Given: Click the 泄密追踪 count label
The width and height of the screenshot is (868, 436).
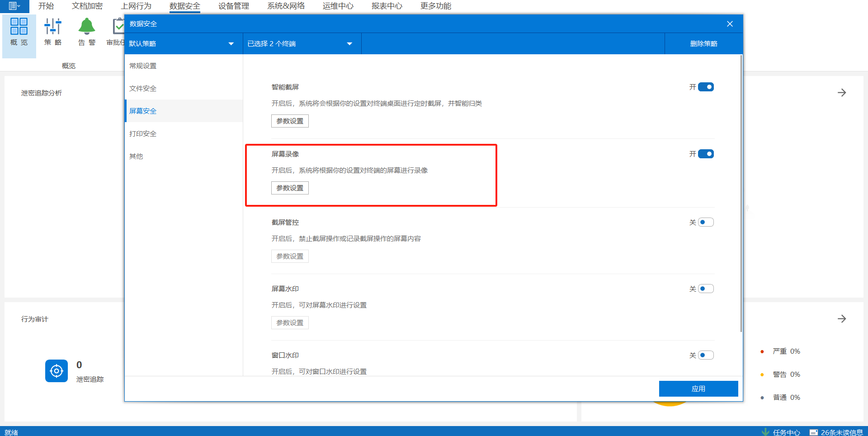Looking at the screenshot, I should coord(90,379).
